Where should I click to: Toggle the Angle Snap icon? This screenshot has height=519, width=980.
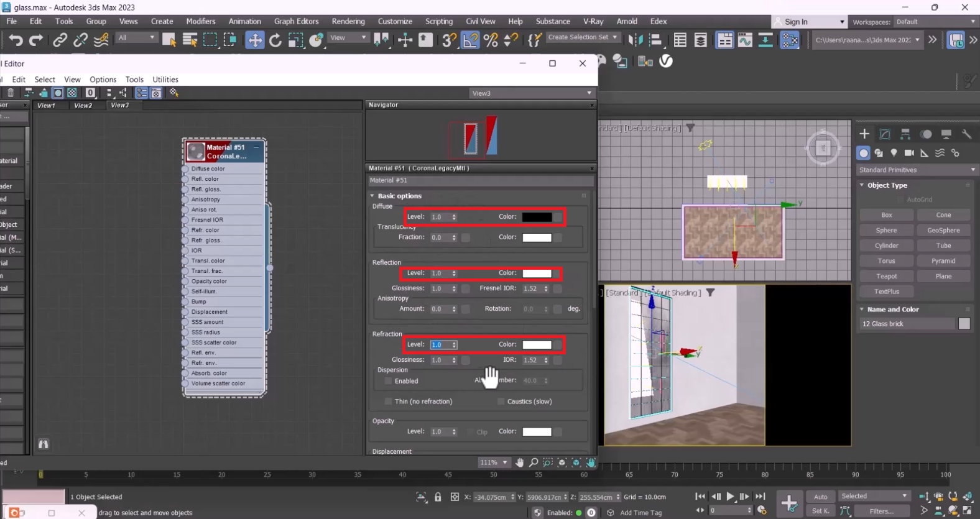tap(471, 40)
